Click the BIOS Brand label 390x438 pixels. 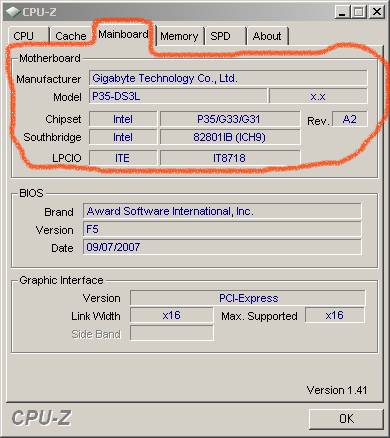pos(59,212)
